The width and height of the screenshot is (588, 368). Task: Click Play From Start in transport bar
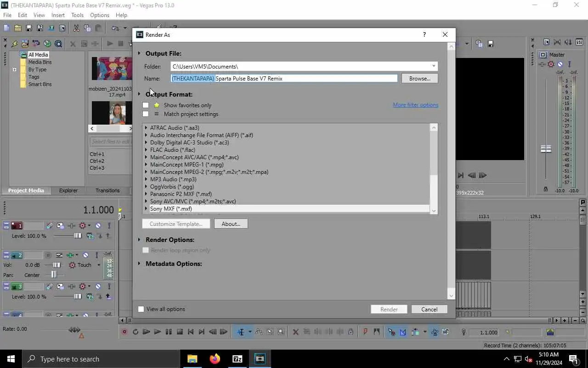(147, 332)
